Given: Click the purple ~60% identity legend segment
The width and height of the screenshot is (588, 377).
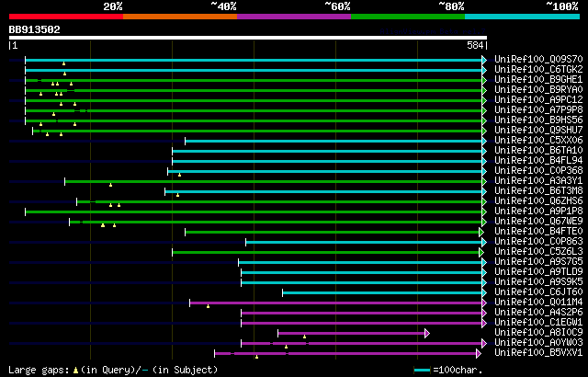Looking at the screenshot, I should pos(294,17).
